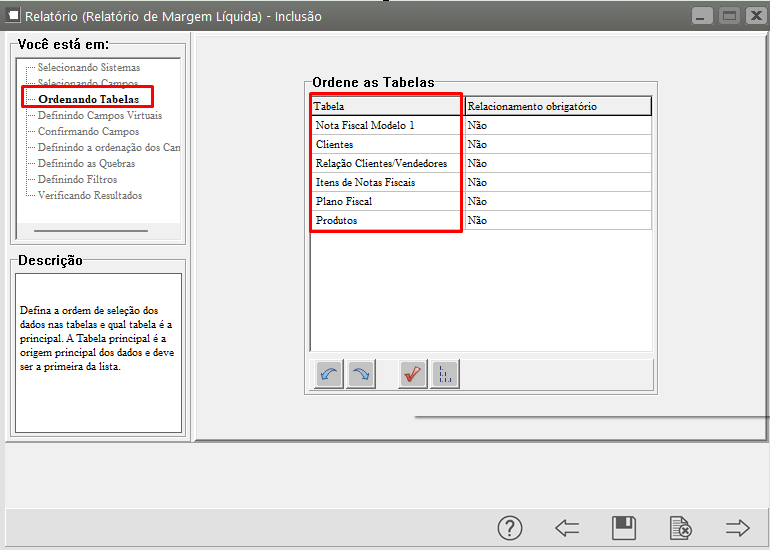
Task: Select the Clientes table row
Action: tap(386, 144)
